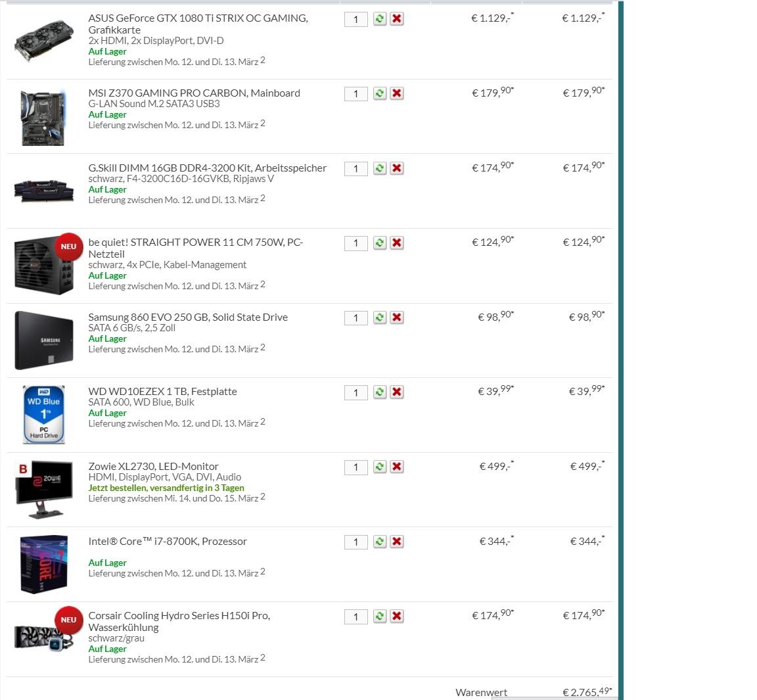View be quiet! power supply product image
This screenshot has height=700, width=757.
[44, 266]
